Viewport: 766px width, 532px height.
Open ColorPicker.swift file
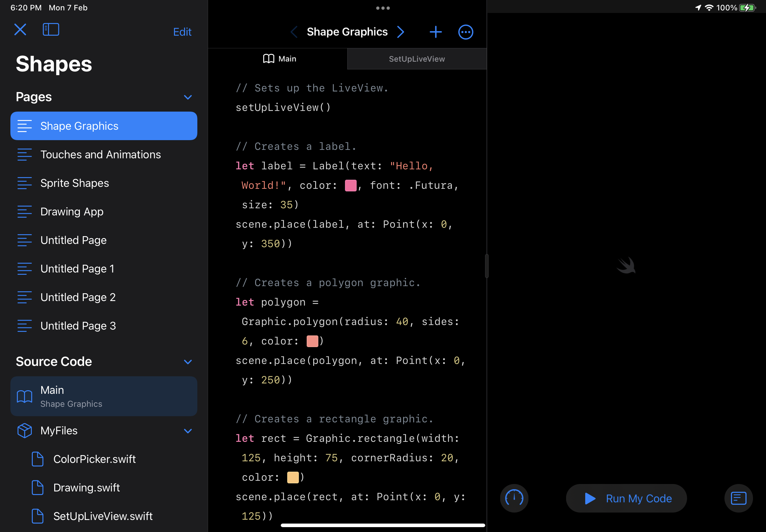[x=104, y=459]
